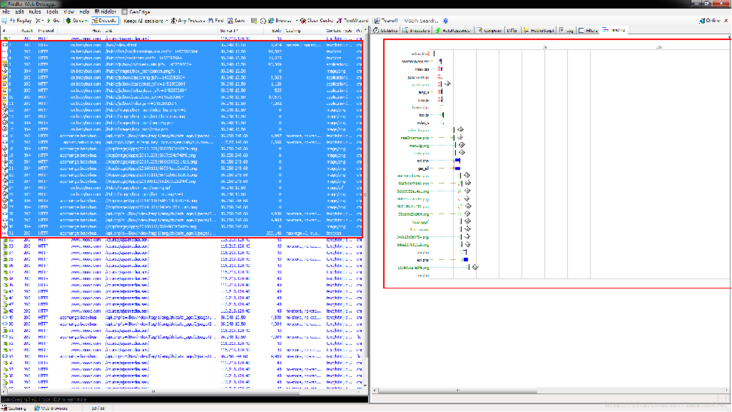Screen dimensions: 732x412
Task: Click the timeline panel horizontal scrollbar
Action: (x=550, y=391)
